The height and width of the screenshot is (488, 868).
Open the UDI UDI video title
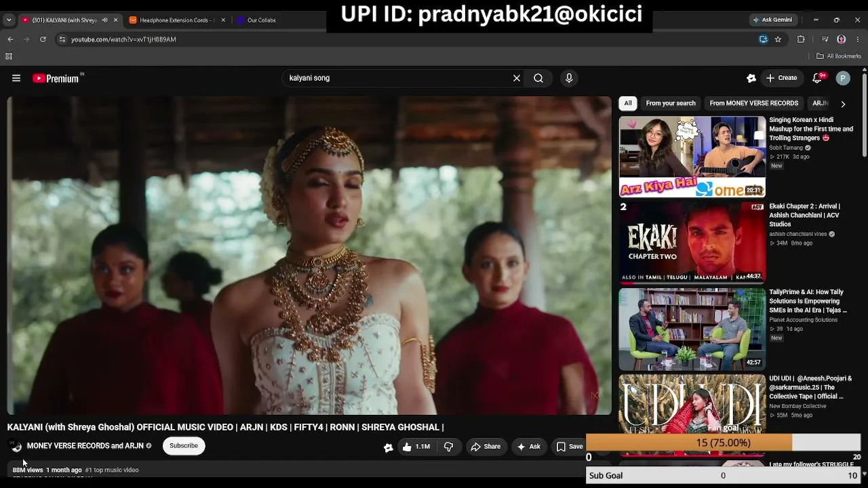pyautogui.click(x=810, y=387)
